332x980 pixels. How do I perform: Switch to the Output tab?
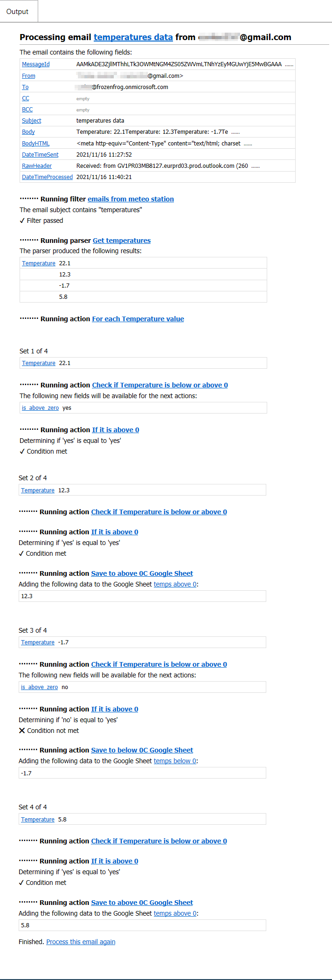[18, 11]
